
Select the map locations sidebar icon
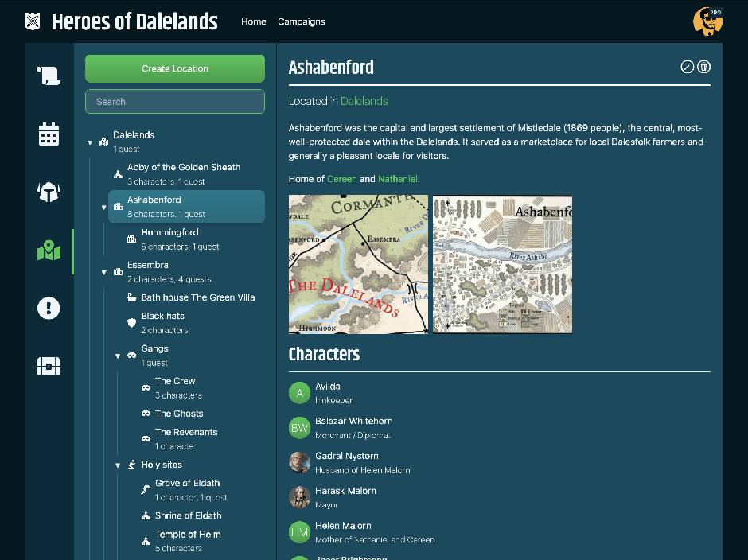coord(49,251)
